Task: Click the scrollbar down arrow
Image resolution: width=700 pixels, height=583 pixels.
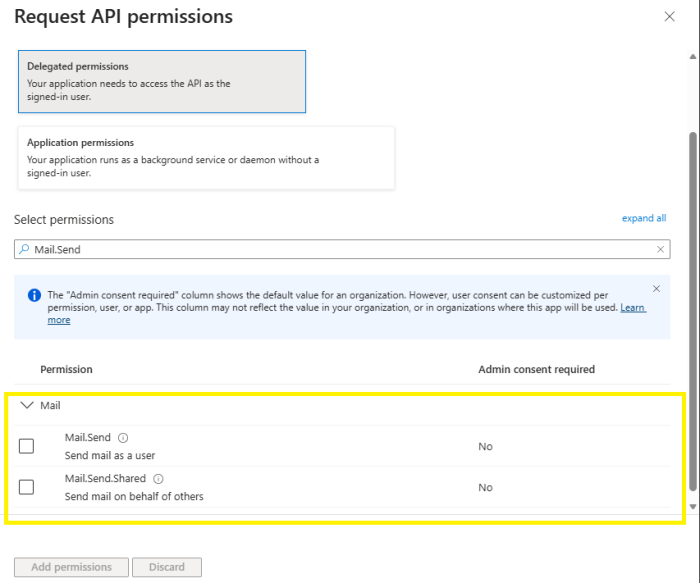Action: (x=693, y=507)
